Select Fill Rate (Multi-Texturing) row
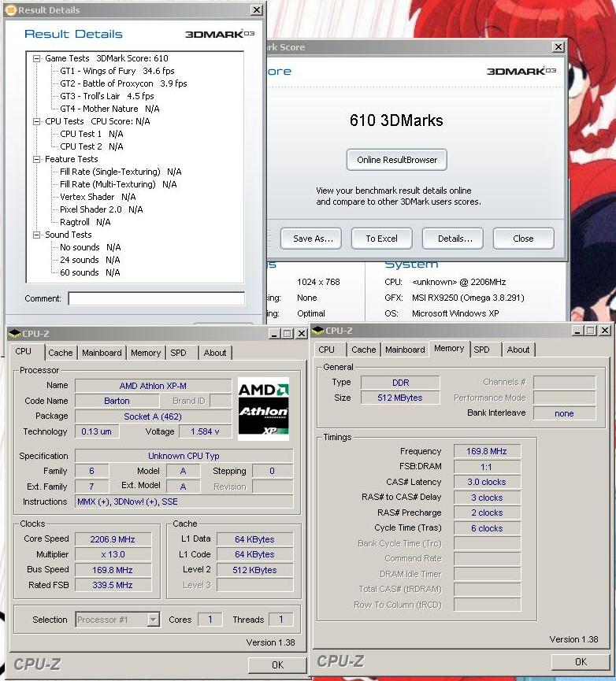This screenshot has width=616, height=681. (x=118, y=184)
